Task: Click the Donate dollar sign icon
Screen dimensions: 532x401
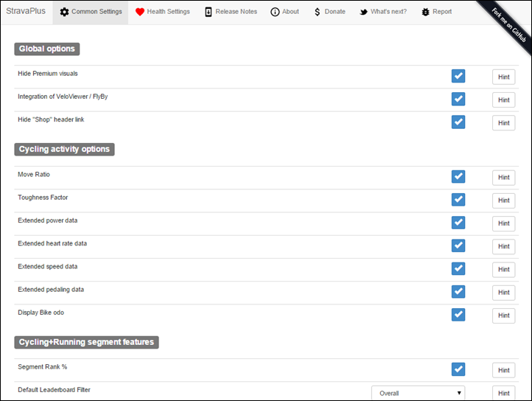Action: point(318,12)
